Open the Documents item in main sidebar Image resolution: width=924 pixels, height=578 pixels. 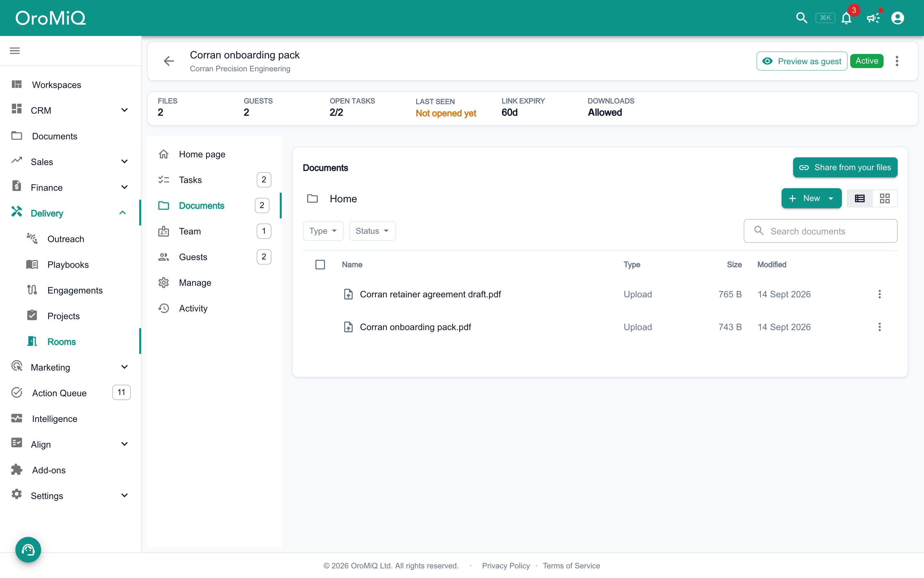(71, 136)
